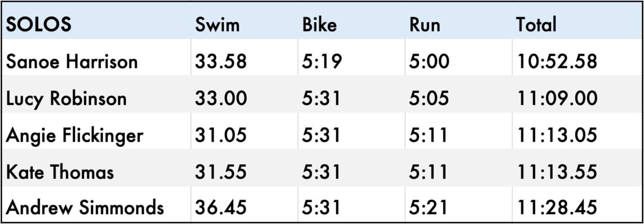Image resolution: width=644 pixels, height=224 pixels.
Task: Click run time 5:00
Action: point(429,62)
